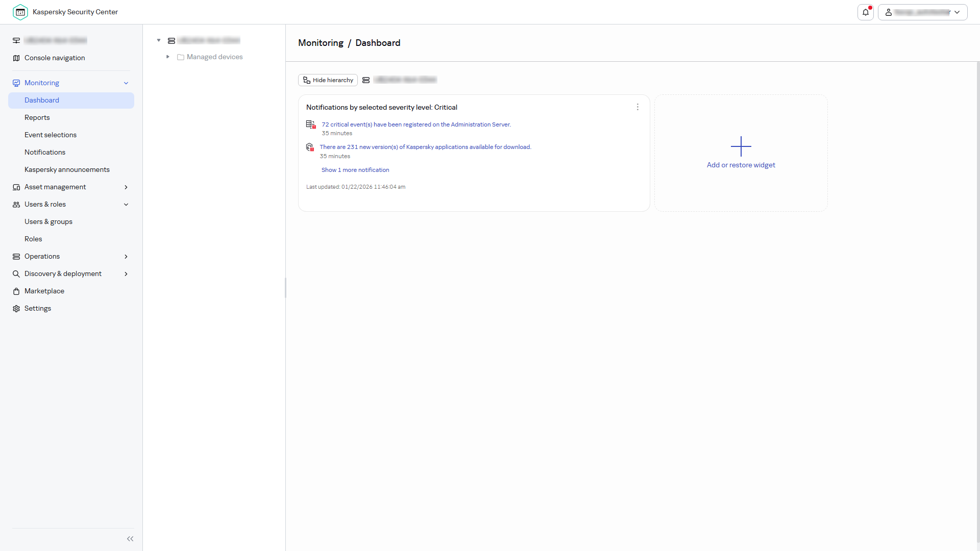
Task: Click the notification bell icon
Action: pyautogui.click(x=865, y=12)
